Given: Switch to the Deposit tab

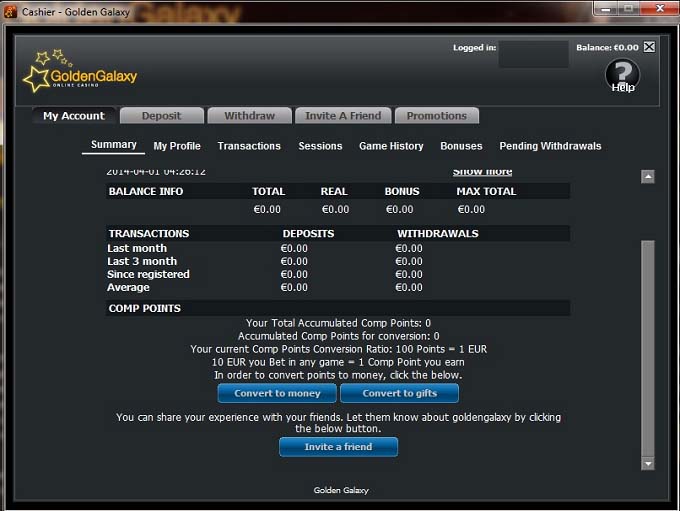Looking at the screenshot, I should (x=161, y=116).
